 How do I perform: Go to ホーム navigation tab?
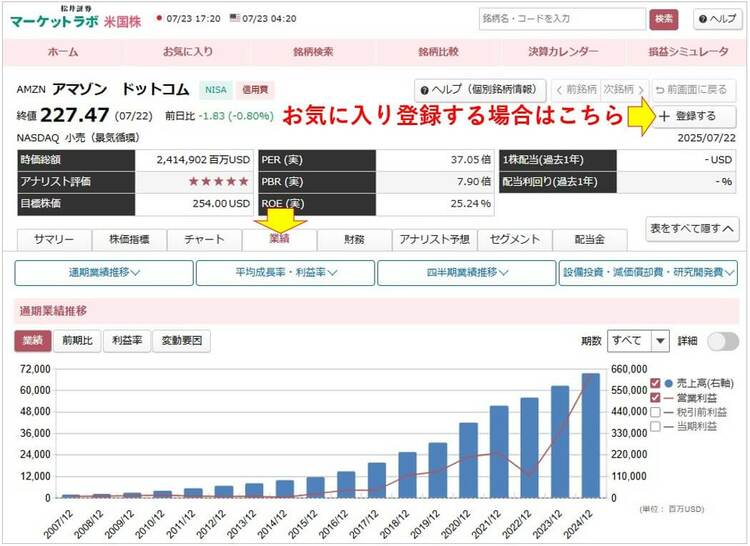click(63, 52)
